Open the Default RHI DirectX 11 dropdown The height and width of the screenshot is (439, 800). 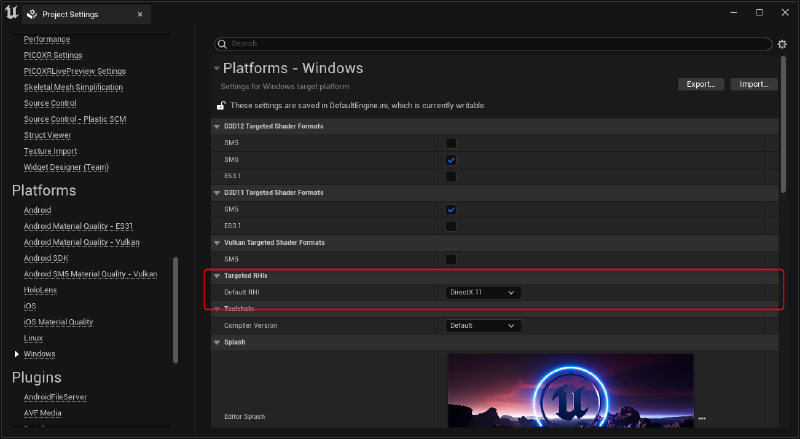[483, 292]
